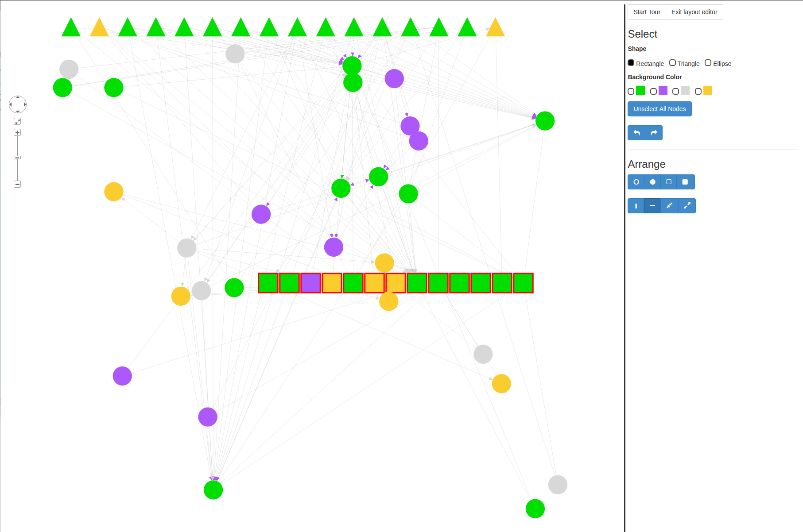Align selected nodes in a horizontal line

pyautogui.click(x=652, y=206)
